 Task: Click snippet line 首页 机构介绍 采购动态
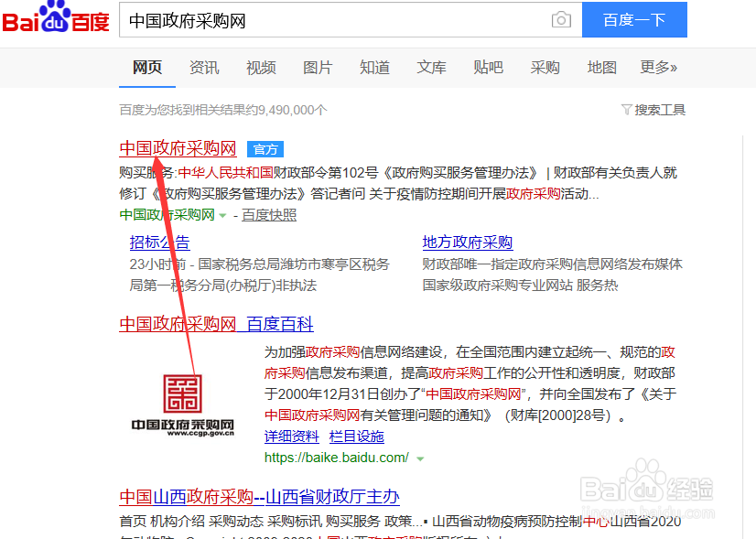click(400, 522)
